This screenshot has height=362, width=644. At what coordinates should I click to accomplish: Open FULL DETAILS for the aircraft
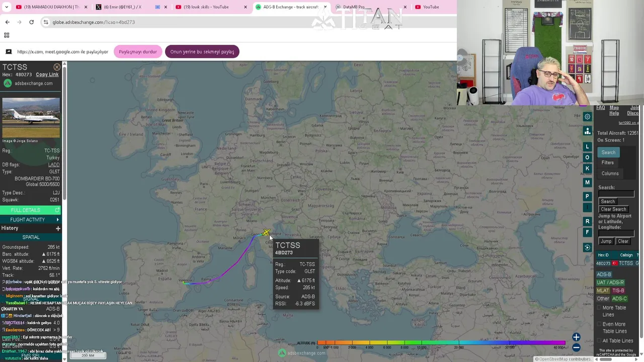point(31,210)
